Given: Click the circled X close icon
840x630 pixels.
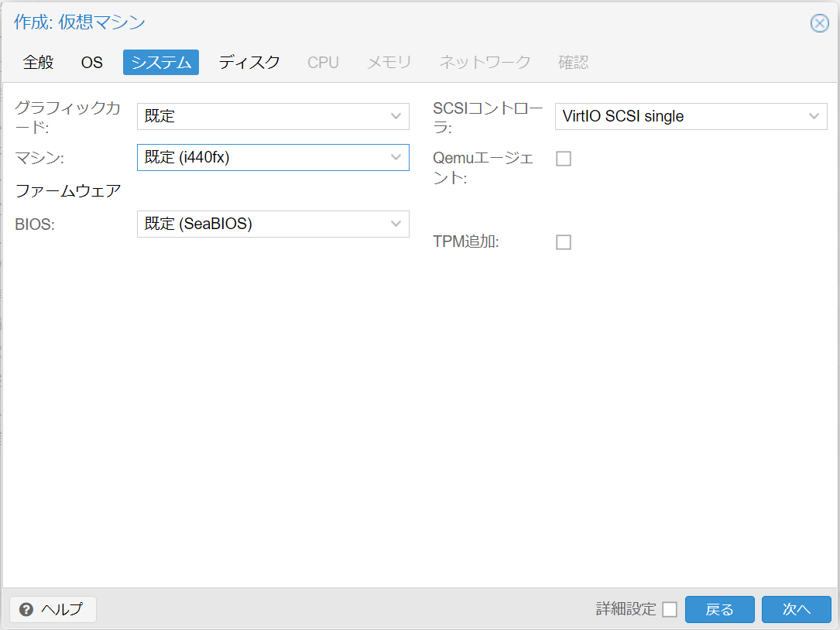Looking at the screenshot, I should (x=819, y=22).
